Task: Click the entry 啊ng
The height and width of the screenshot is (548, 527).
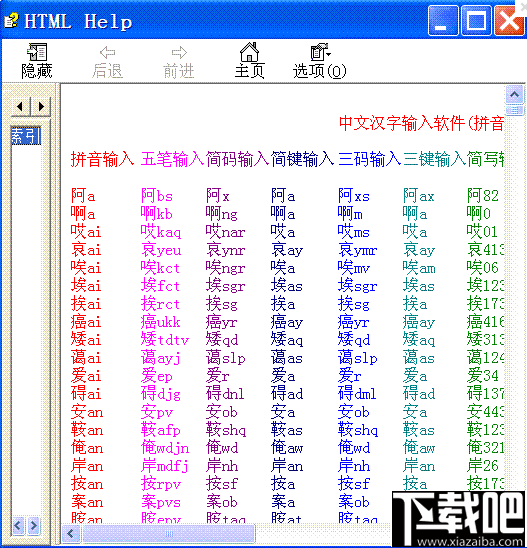Action: 222,214
